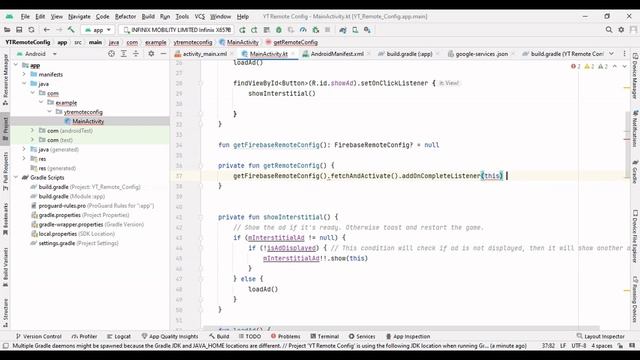Click the Debug app bug icon
The width and height of the screenshot is (640, 360).
279,30
